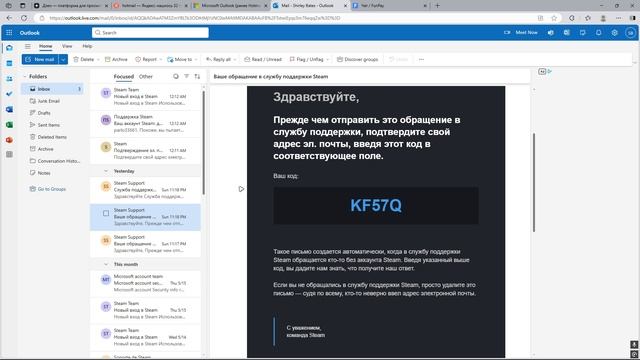
Task: Open the To Do checkmark app icon
Action: [9, 94]
